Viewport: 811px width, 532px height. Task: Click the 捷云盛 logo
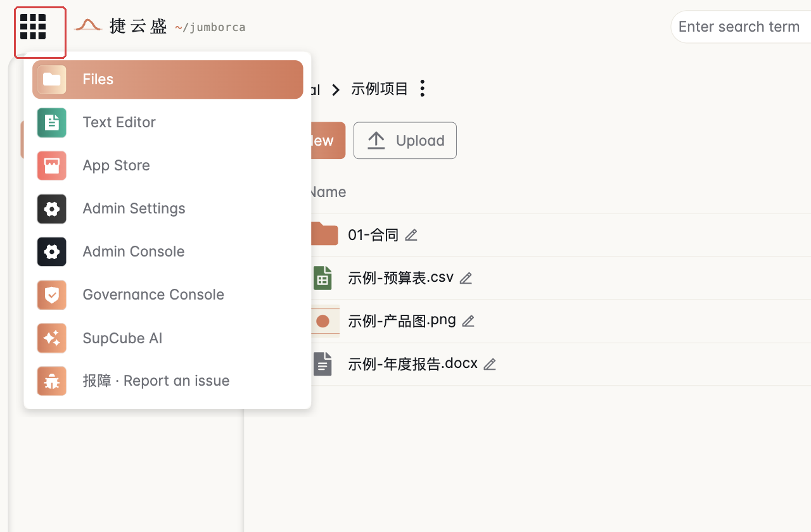tap(121, 26)
